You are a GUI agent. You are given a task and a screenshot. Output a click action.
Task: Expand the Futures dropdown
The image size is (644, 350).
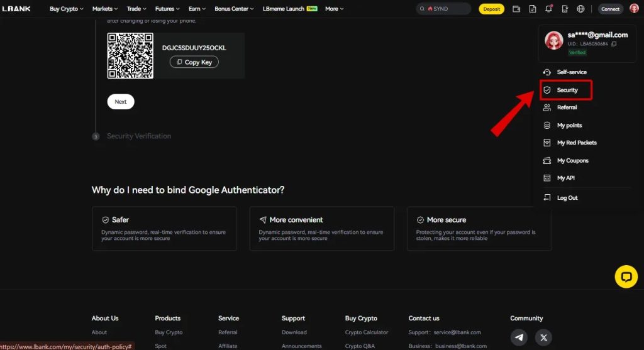(167, 9)
